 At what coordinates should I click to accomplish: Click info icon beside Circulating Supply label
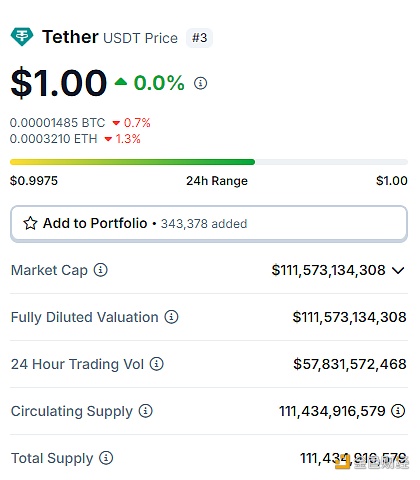point(146,411)
